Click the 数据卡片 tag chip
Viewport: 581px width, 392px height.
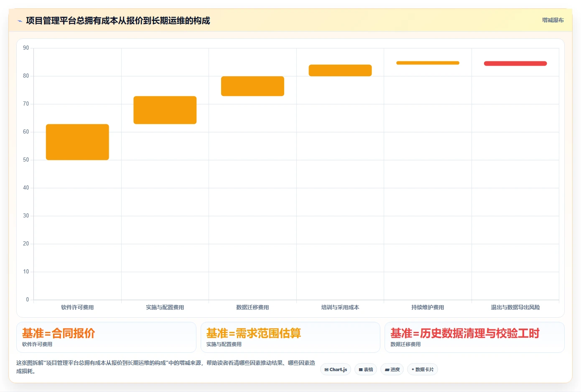(423, 369)
